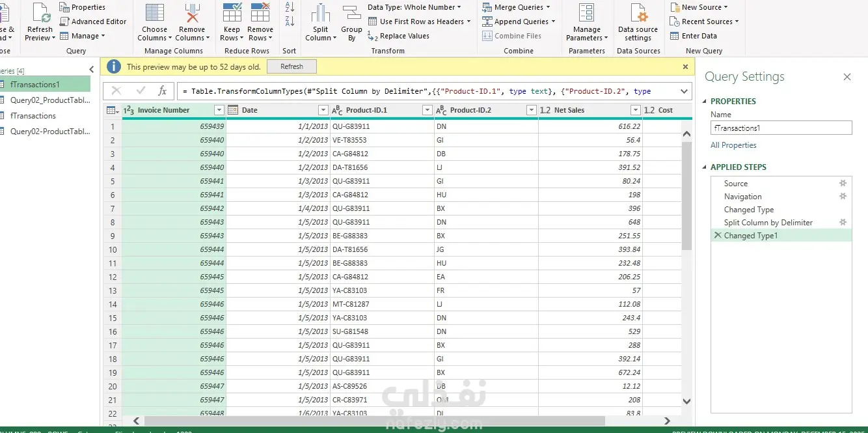The width and height of the screenshot is (868, 433).
Task: Open the Advanced Editor
Action: pos(93,21)
